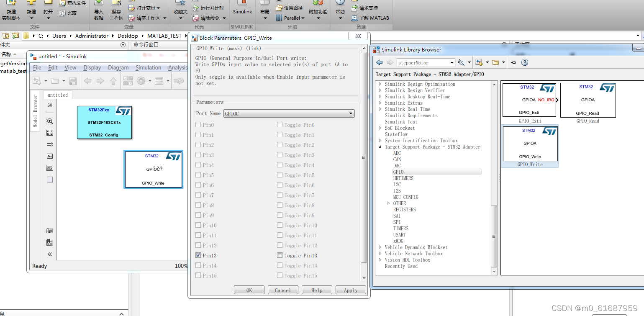Click the annotation text palette icon
Image resolution: width=644 pixels, height=316 pixels.
click(50, 156)
